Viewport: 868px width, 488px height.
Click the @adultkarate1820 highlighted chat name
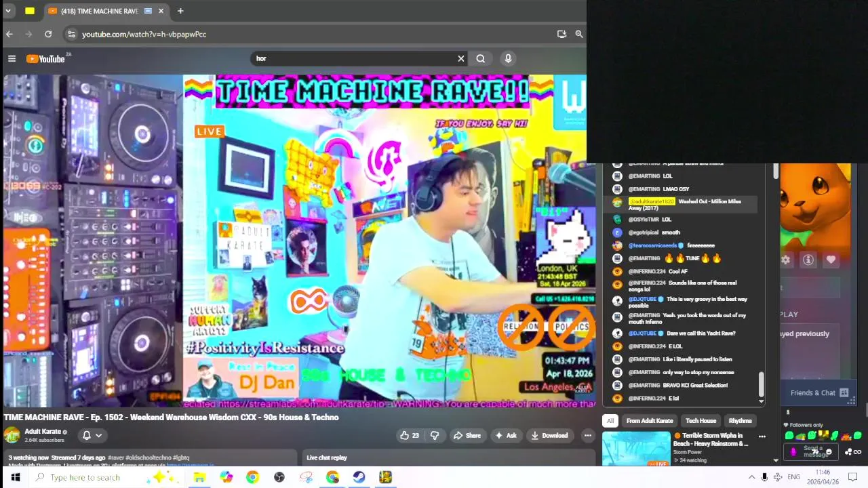[x=652, y=201]
